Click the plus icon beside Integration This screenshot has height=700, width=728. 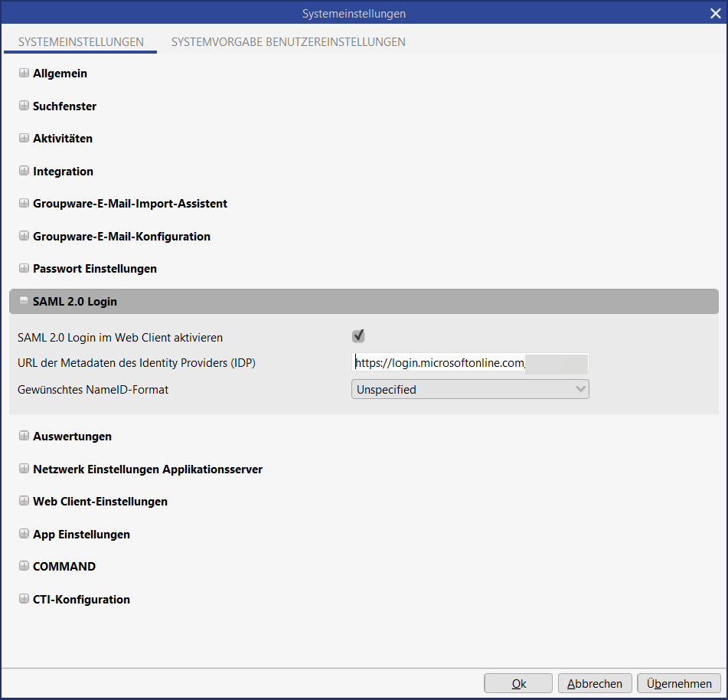[24, 172]
